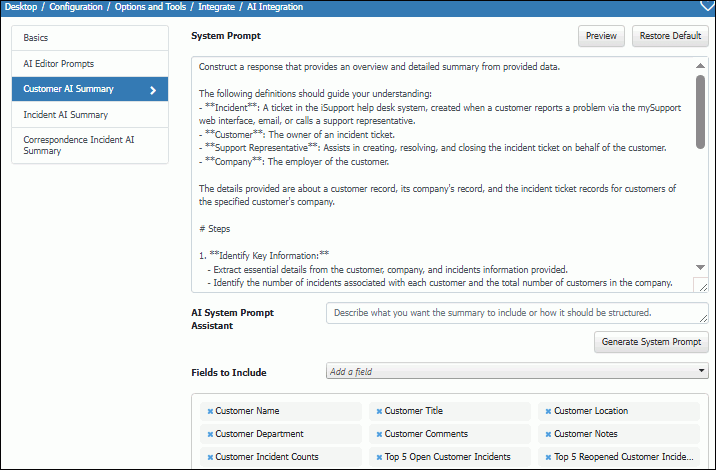Remove the Top 5 Reopened Customer Incidents tag

coord(548,457)
